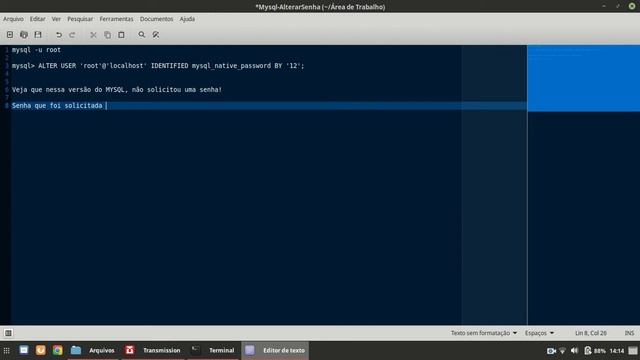Expand the Texto sem formatação language dropdown

pyautogui.click(x=484, y=333)
